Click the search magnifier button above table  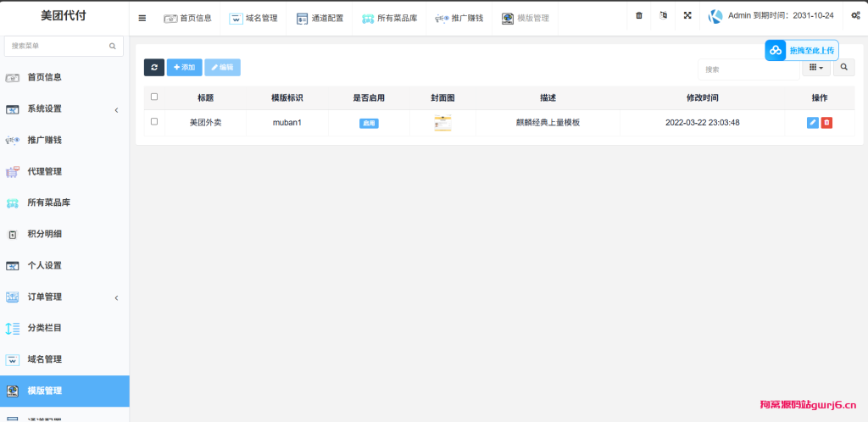(844, 68)
